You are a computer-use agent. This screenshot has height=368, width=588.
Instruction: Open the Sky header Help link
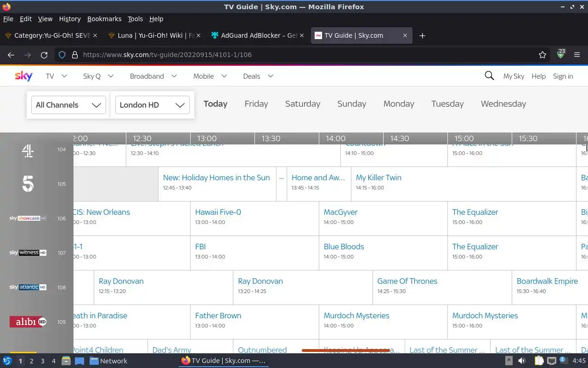[538, 76]
